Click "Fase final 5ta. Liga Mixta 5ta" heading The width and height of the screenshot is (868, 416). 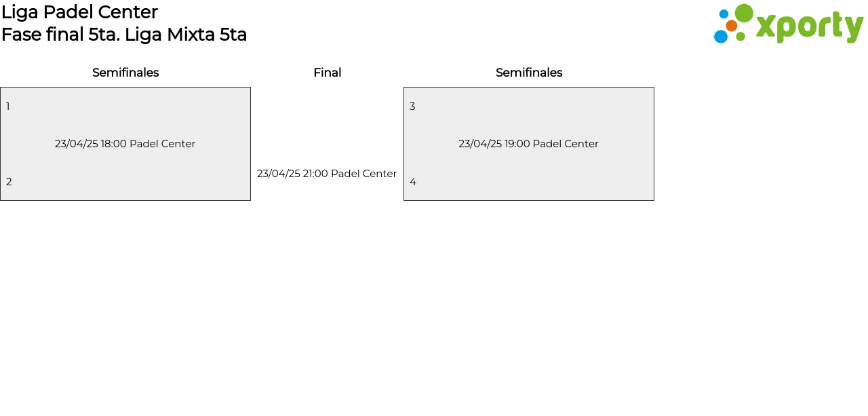124,35
